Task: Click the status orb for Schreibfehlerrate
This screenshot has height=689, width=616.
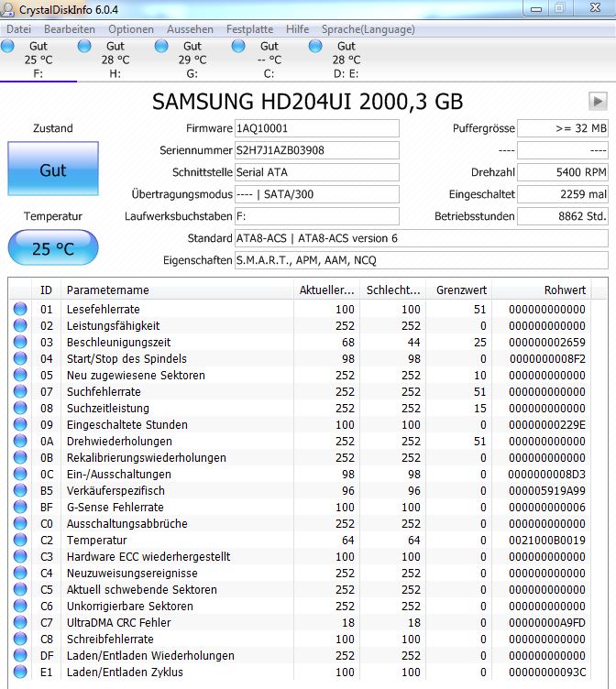Action: 20,639
